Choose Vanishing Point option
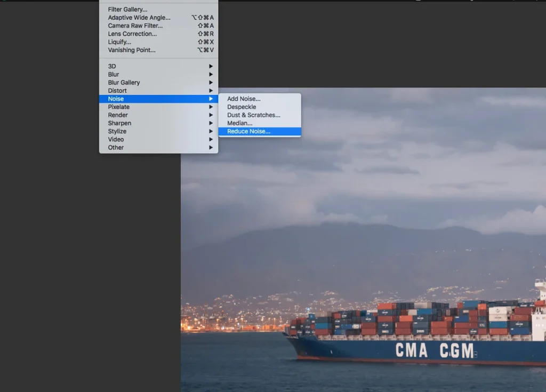The image size is (546, 392). (158, 50)
